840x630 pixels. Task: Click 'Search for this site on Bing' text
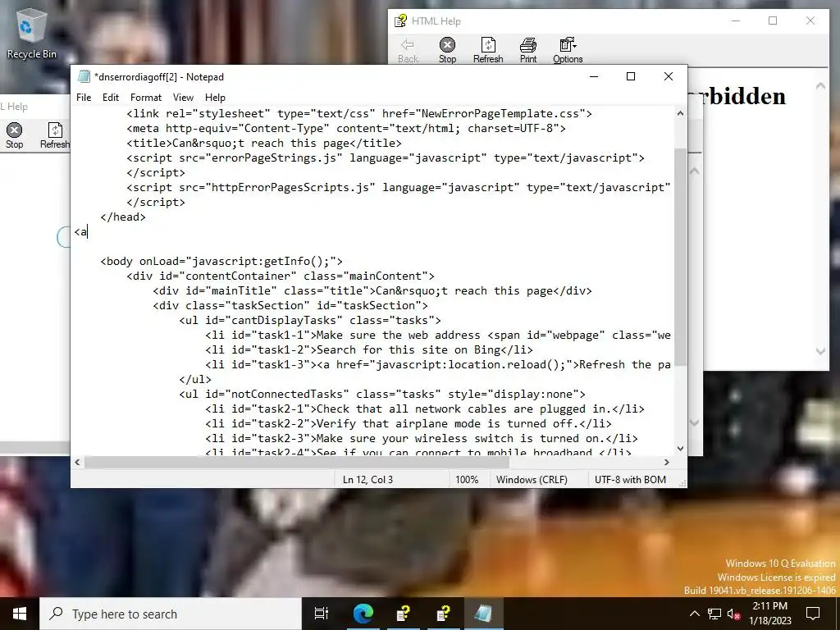[x=409, y=349]
